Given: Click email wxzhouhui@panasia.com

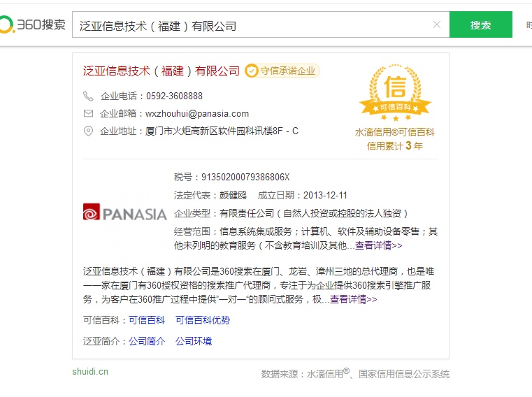Looking at the screenshot, I should pos(197,114).
